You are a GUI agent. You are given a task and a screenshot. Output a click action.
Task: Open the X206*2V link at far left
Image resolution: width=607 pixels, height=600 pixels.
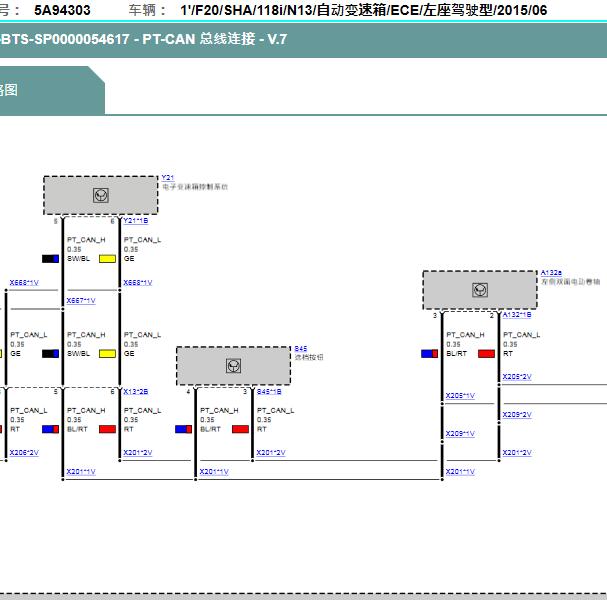24,453
